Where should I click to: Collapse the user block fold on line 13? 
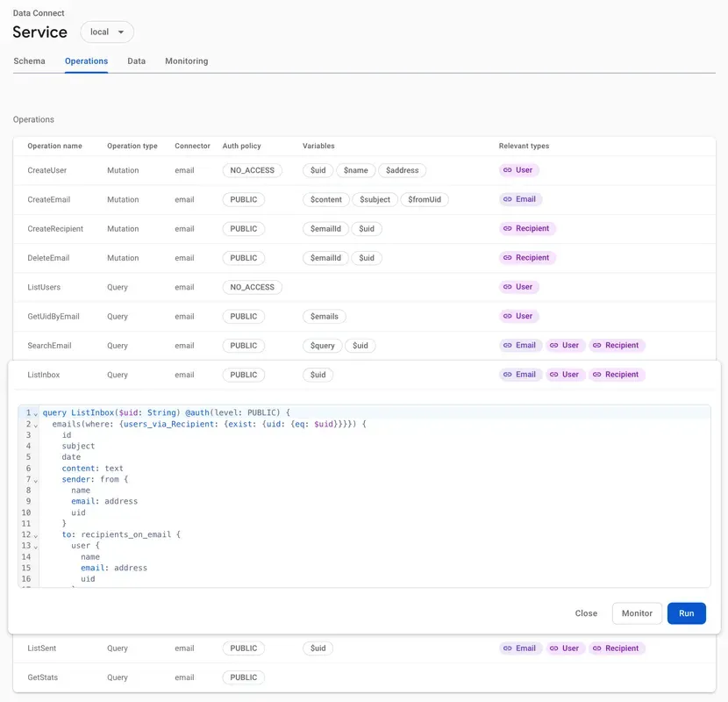point(36,547)
